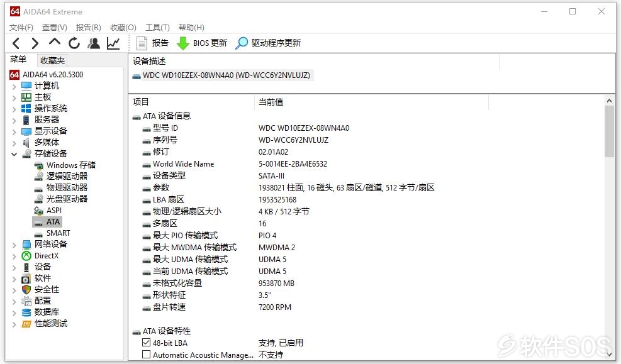Go forward with the right arrow
This screenshot has width=621, height=364.
(x=35, y=43)
